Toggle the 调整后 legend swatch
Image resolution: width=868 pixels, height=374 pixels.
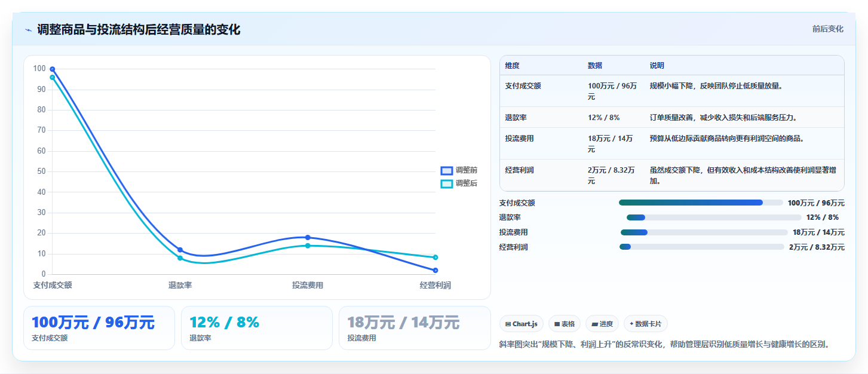tap(447, 183)
